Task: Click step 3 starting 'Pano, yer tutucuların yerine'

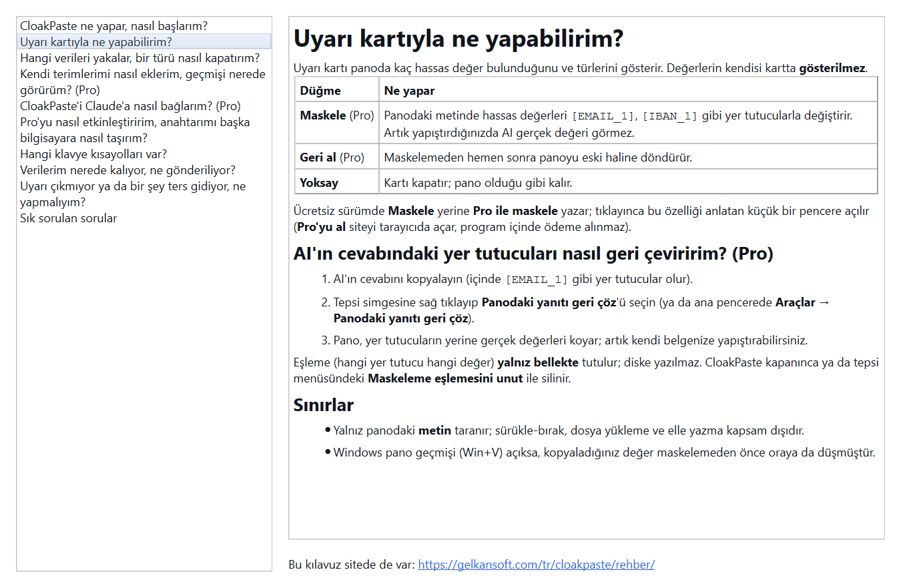Action: click(571, 340)
